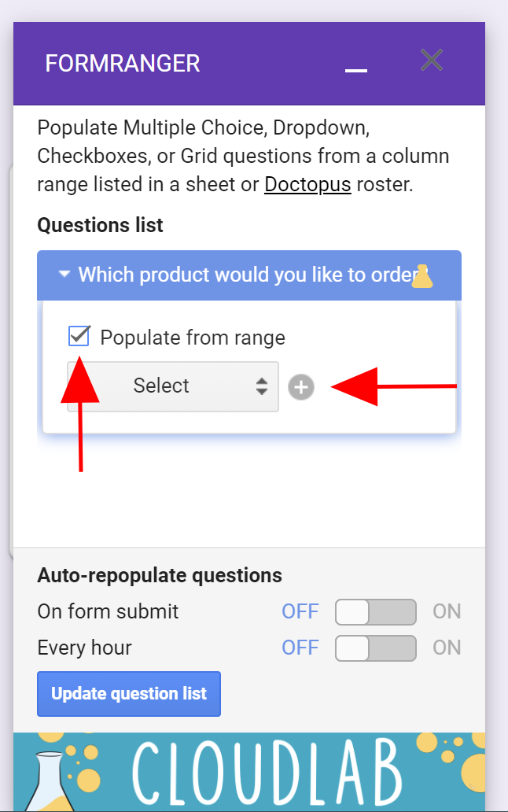This screenshot has width=508, height=812.
Task: Click the Populate from range label text
Action: tap(193, 338)
